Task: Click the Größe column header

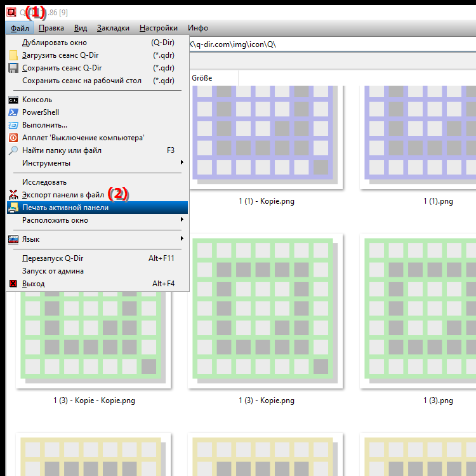Action: pyautogui.click(x=214, y=78)
